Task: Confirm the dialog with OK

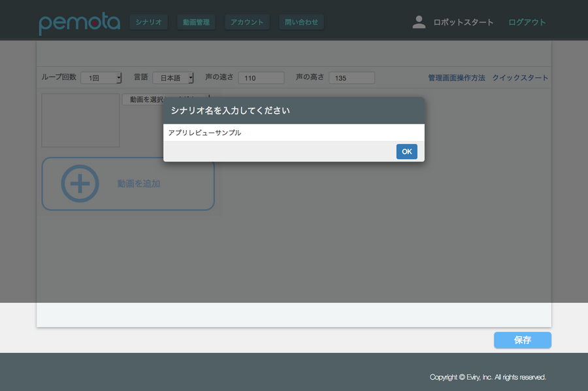Action: point(406,152)
